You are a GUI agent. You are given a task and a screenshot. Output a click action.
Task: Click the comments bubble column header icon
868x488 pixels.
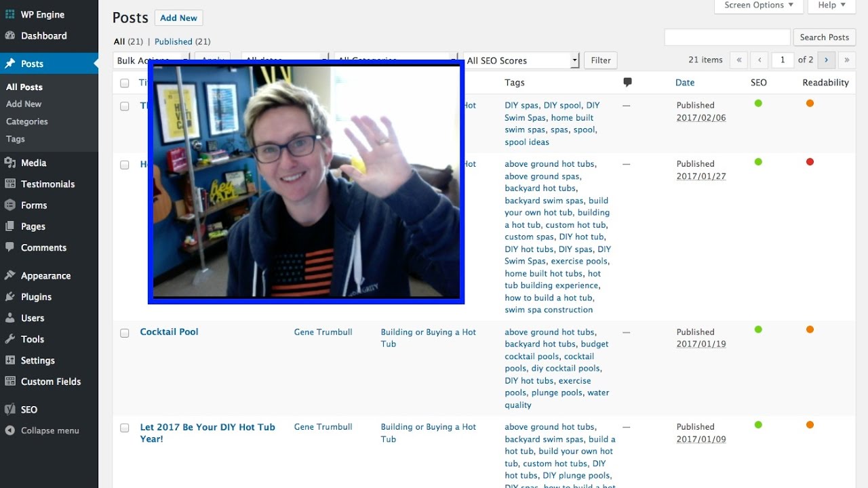pyautogui.click(x=627, y=82)
